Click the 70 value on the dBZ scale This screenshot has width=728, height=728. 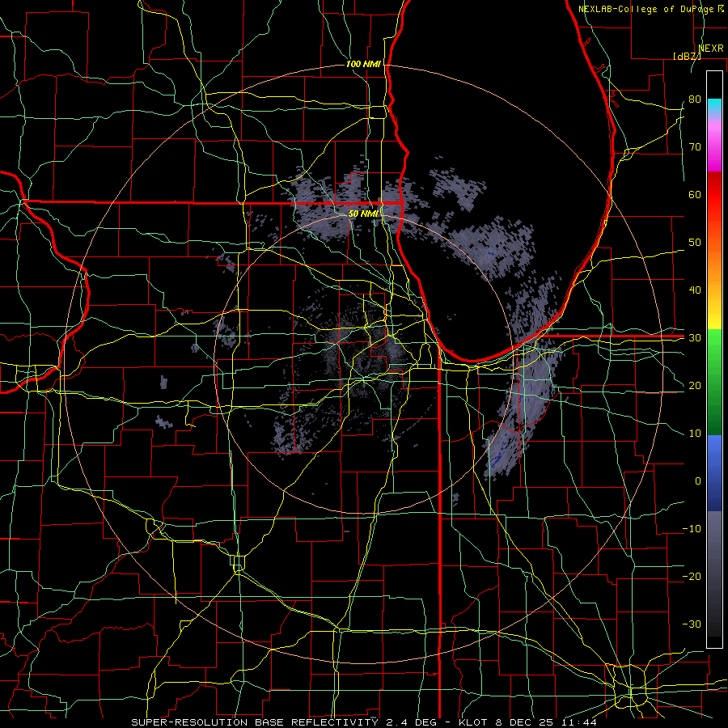coord(695,146)
